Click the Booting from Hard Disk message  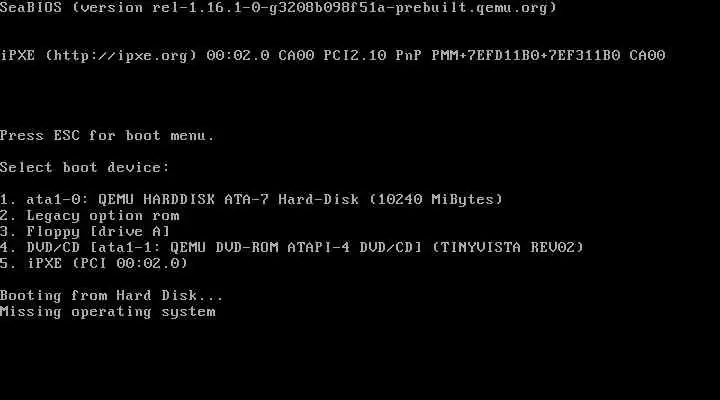112,295
